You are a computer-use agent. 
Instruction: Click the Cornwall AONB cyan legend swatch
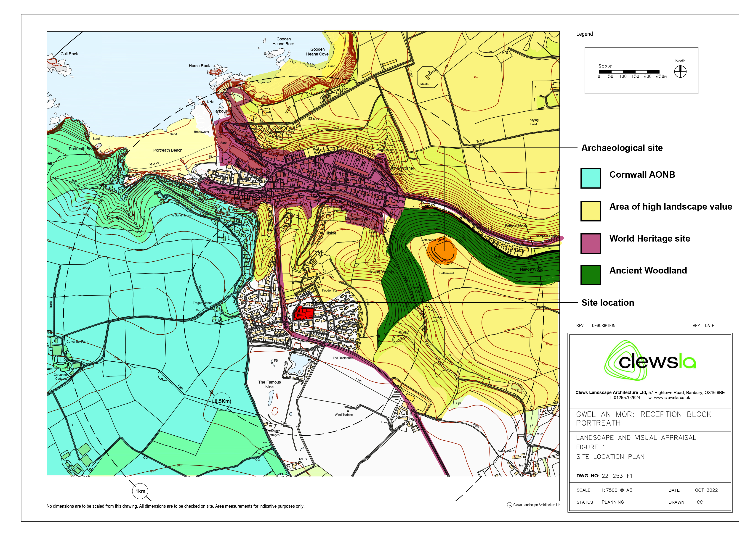tap(590, 178)
